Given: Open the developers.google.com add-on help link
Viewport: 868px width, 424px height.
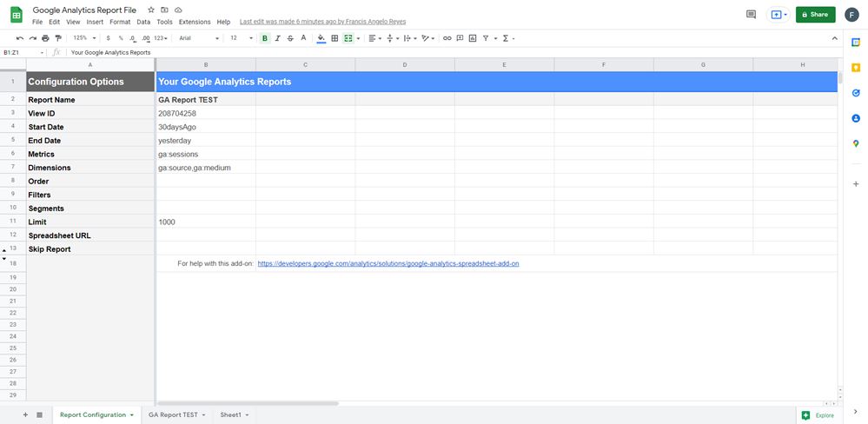Looking at the screenshot, I should [x=388, y=264].
